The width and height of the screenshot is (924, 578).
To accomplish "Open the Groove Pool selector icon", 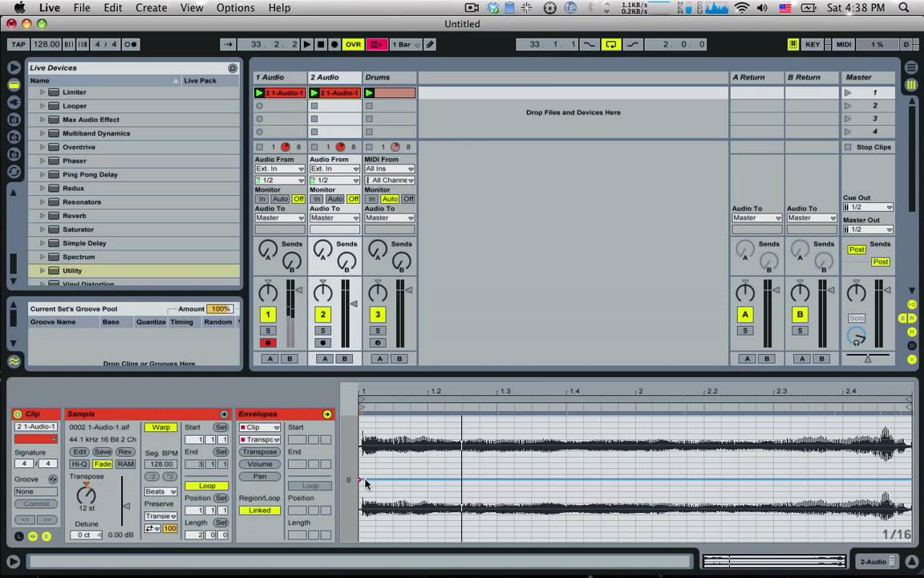I will coord(14,361).
